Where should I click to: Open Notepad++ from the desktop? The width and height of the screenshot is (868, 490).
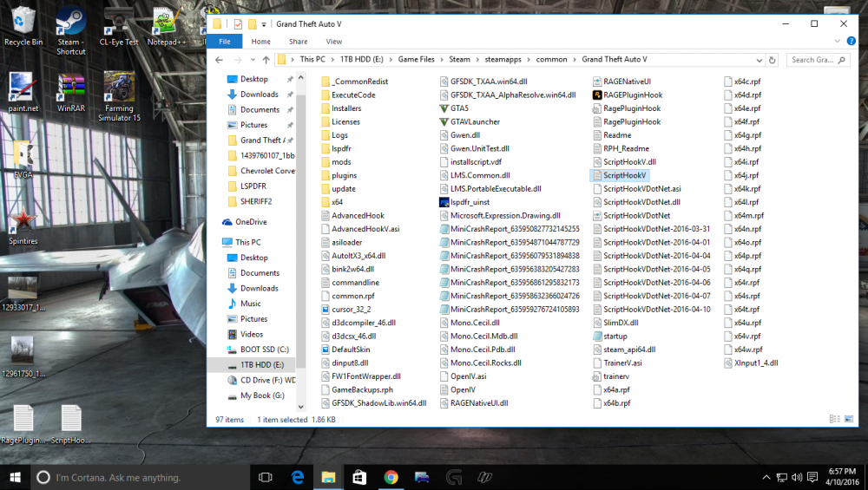point(166,27)
